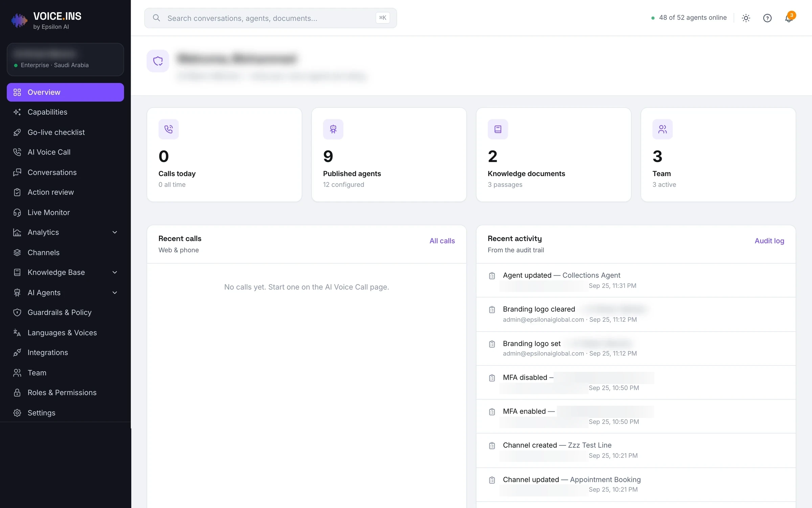This screenshot has height=508, width=812.
Task: Open Settings in the sidebar
Action: (65, 413)
